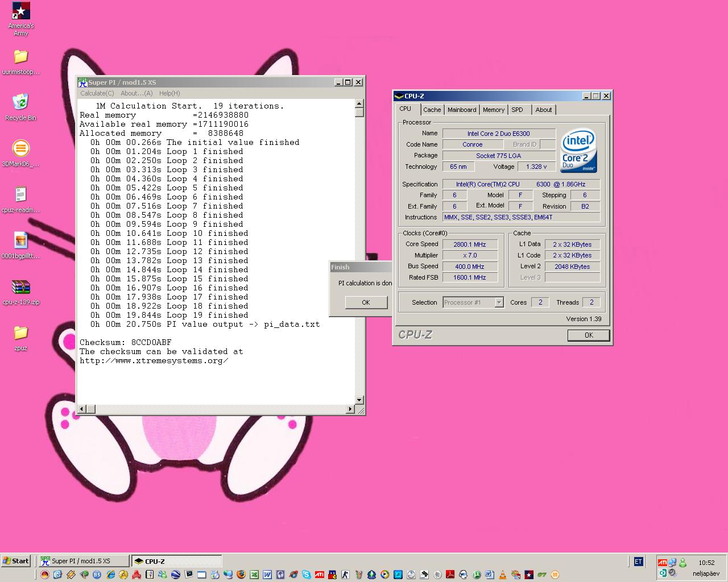728x582 pixels.
Task: Click the Level 2 cache 2048 KBytes value
Action: click(572, 267)
